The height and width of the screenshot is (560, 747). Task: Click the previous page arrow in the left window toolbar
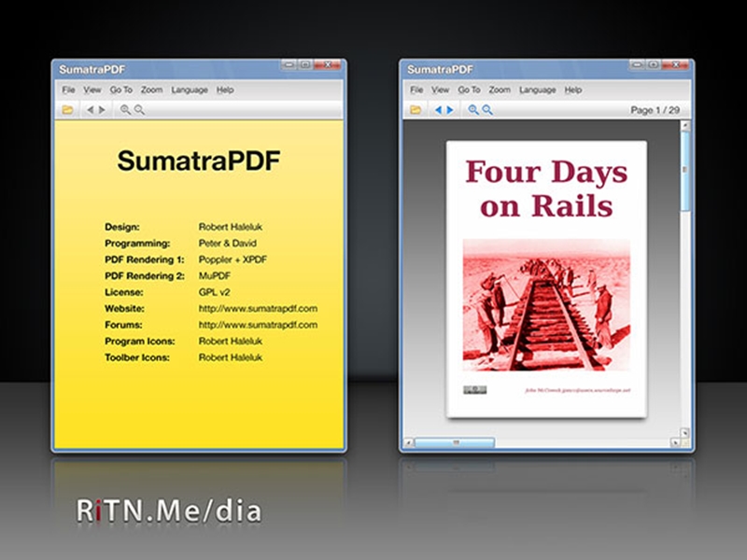click(90, 110)
